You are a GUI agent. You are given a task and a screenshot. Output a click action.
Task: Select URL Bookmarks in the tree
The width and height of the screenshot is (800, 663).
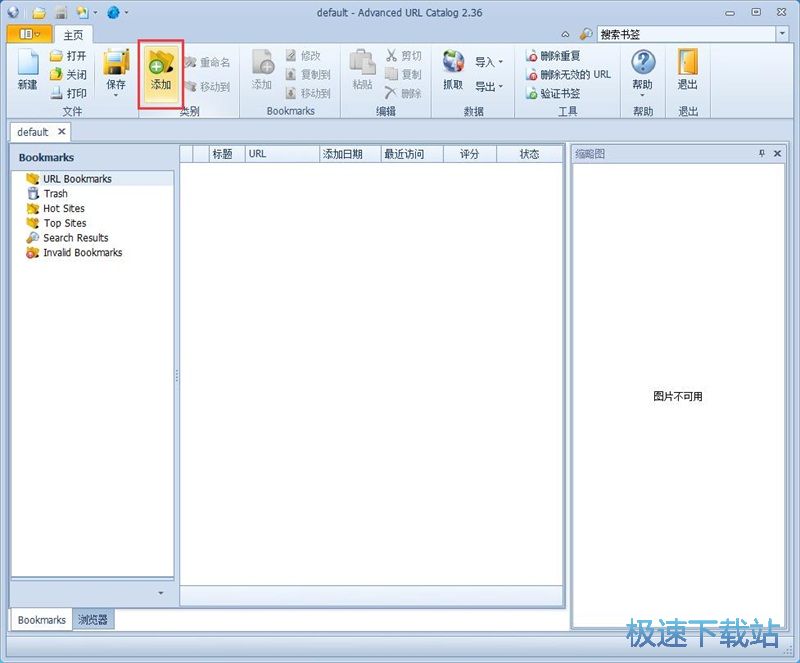(77, 179)
